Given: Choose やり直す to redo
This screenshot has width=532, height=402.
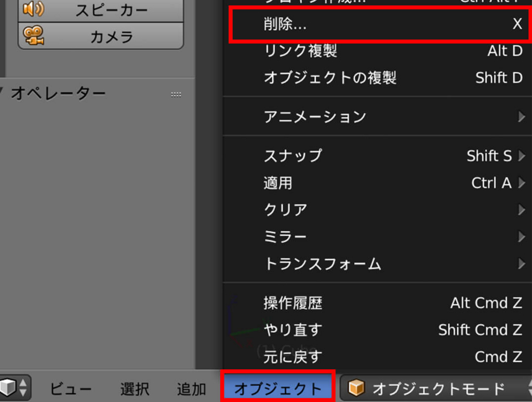Looking at the screenshot, I should coord(377,330).
